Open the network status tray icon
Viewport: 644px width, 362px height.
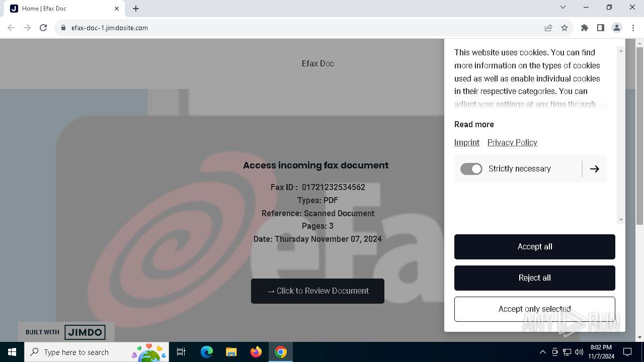567,352
